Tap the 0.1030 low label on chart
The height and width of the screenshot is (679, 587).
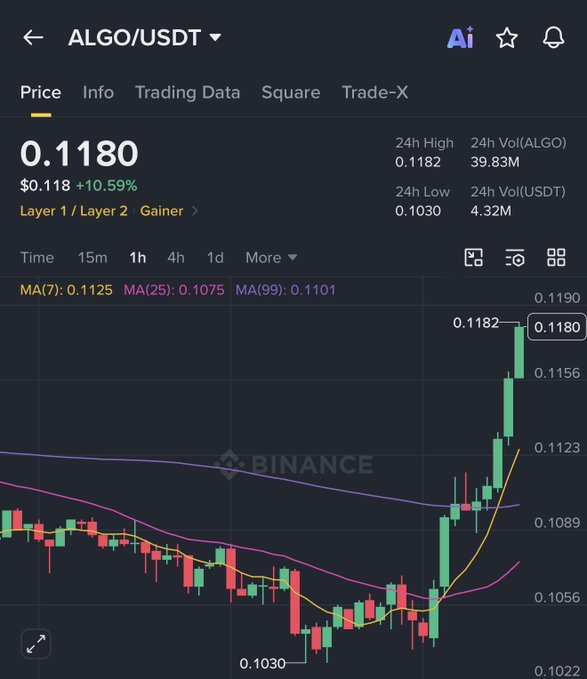[262, 663]
